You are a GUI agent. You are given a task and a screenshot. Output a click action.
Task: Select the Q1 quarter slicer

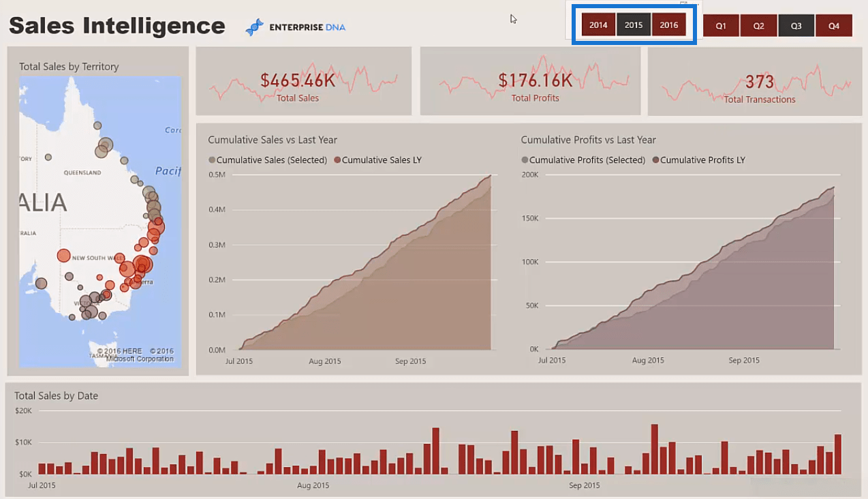coord(721,25)
